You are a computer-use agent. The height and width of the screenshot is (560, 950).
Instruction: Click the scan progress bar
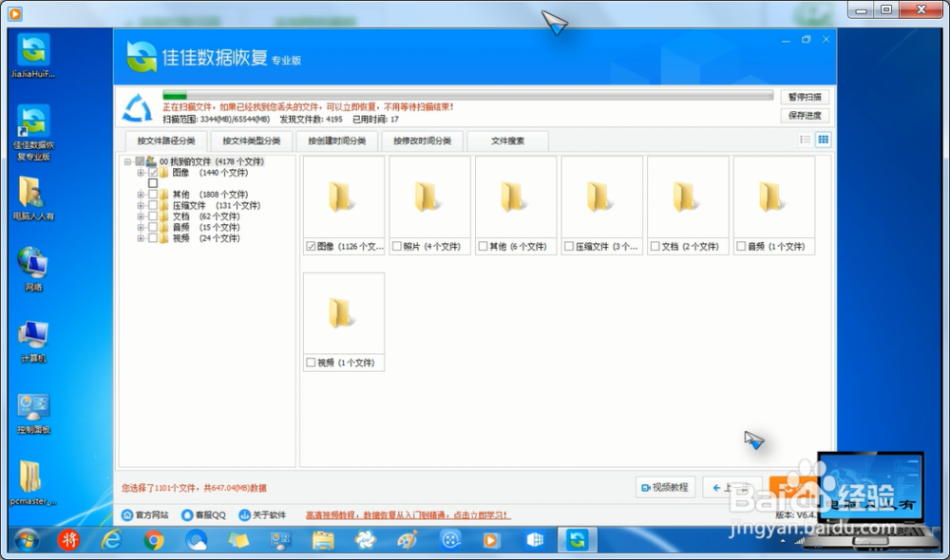[x=467, y=95]
